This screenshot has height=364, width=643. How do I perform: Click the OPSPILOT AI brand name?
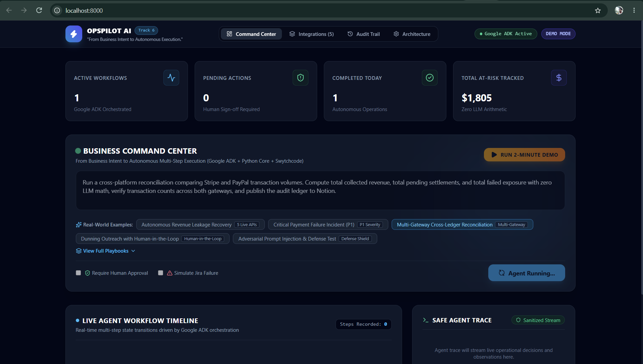pyautogui.click(x=109, y=31)
